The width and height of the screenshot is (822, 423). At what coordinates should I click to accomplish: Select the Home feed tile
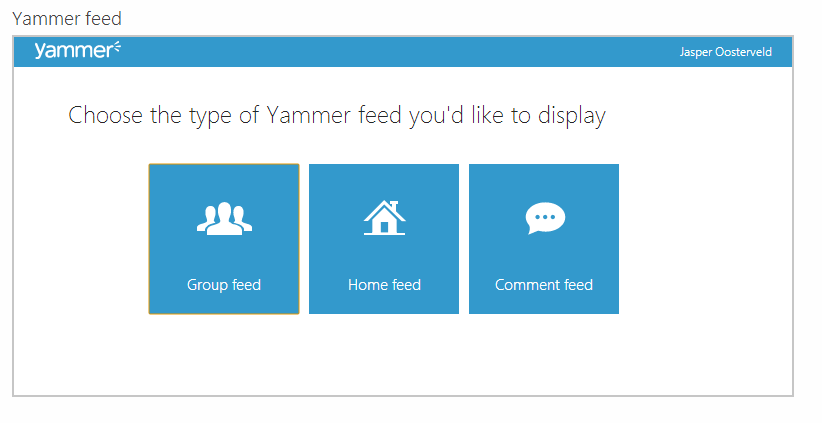tap(384, 239)
